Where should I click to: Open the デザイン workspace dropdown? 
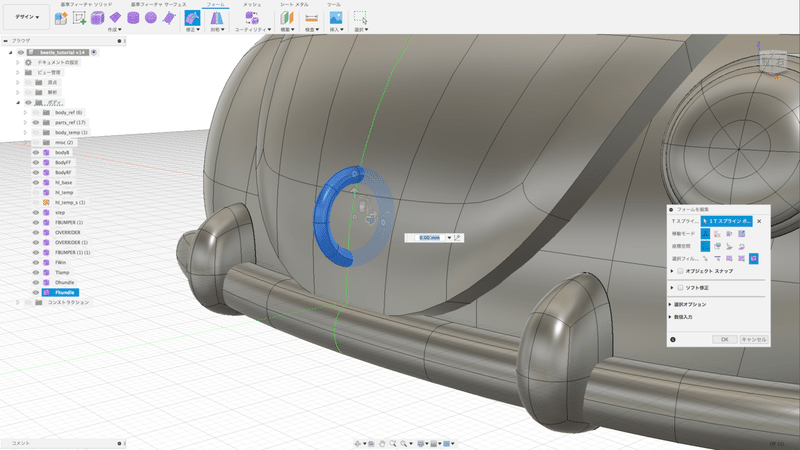coord(27,17)
